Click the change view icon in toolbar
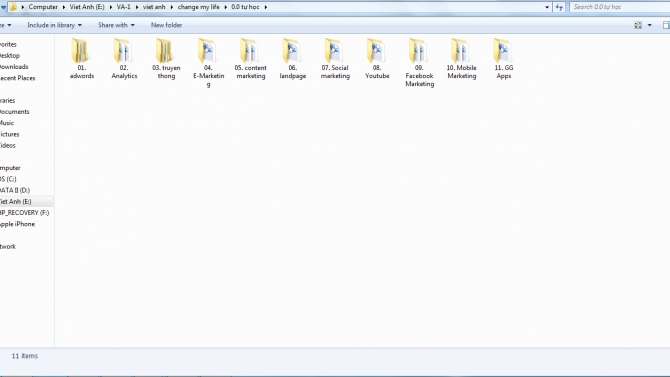Image resolution: width=670 pixels, height=377 pixels. click(x=638, y=25)
